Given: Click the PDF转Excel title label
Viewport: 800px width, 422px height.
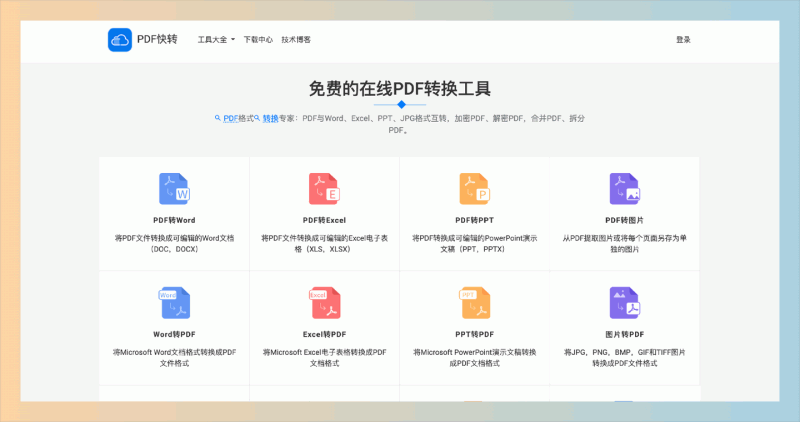Looking at the screenshot, I should 324,220.
